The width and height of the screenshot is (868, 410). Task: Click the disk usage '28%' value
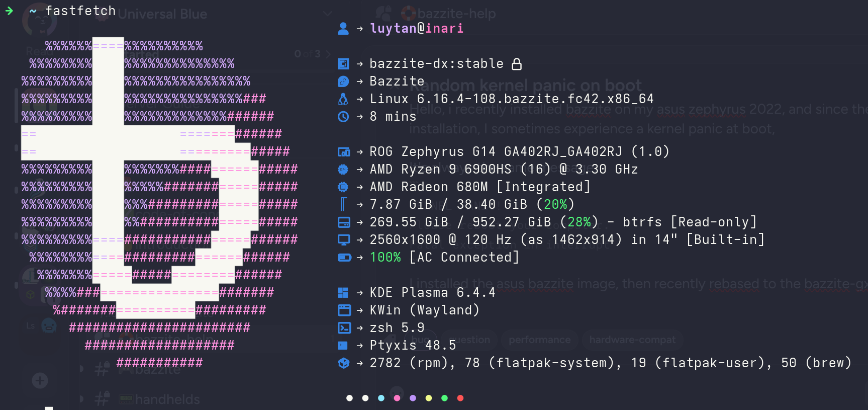[x=579, y=222]
